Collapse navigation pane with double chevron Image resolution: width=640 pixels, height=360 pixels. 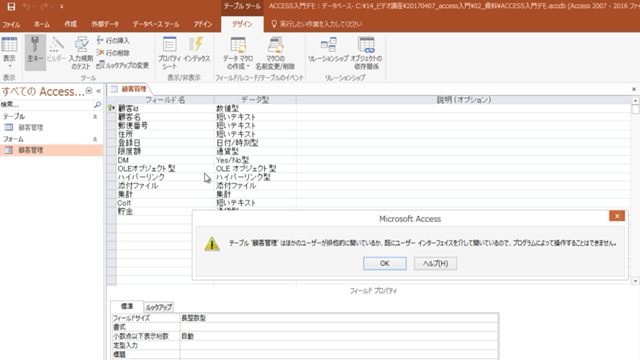(98, 91)
